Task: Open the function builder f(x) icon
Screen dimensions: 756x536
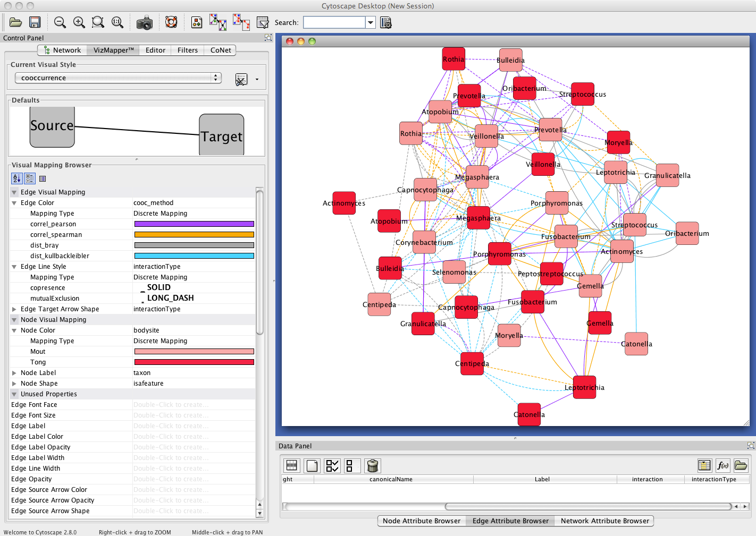Action: click(723, 466)
